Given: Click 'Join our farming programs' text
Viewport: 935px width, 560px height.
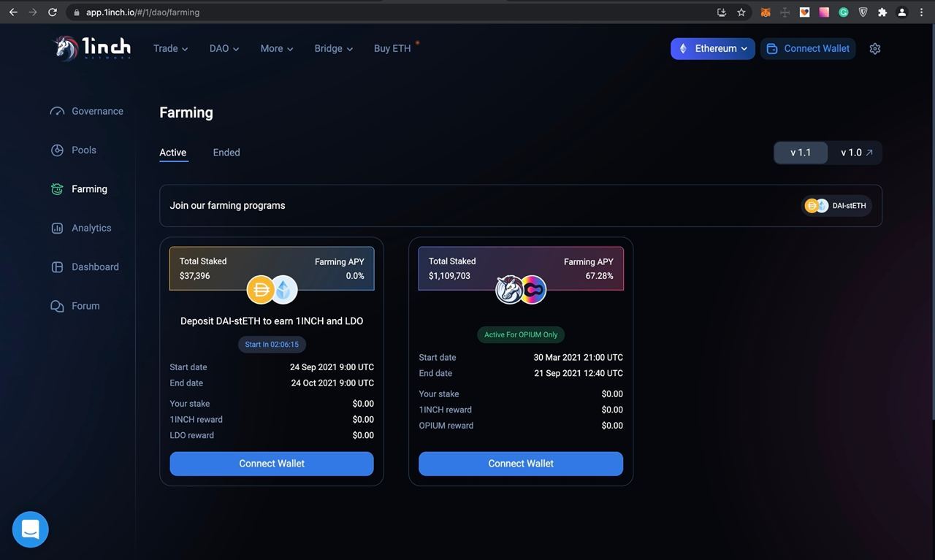Looking at the screenshot, I should (x=227, y=206).
